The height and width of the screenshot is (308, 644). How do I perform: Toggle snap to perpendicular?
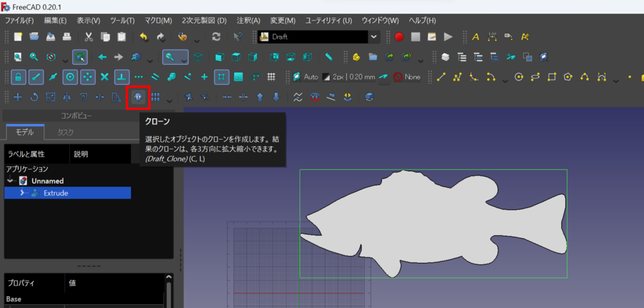(122, 77)
